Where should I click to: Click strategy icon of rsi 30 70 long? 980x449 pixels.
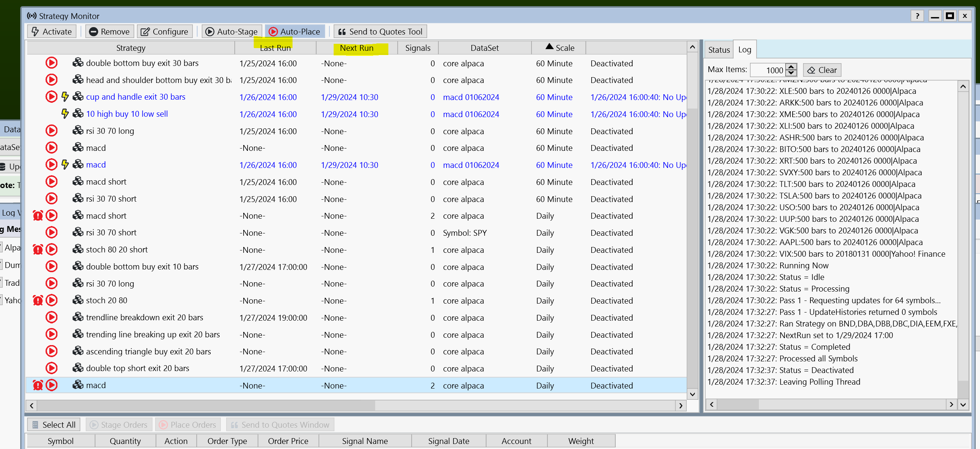[78, 131]
